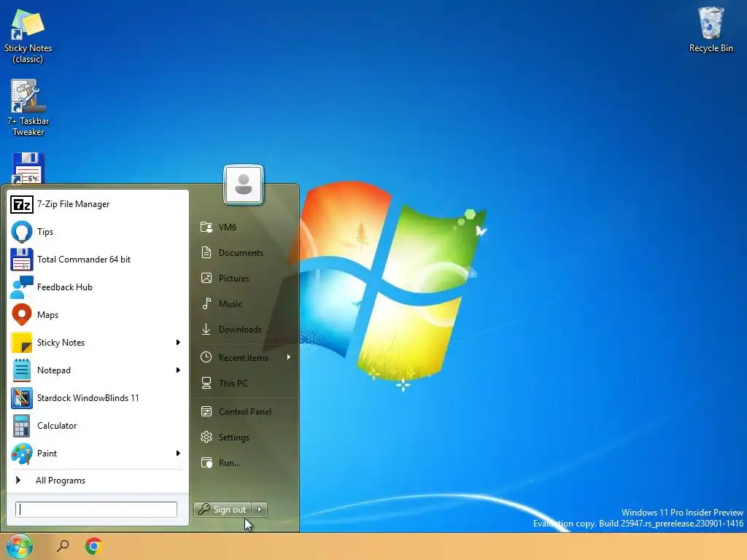Image resolution: width=747 pixels, height=560 pixels.
Task: Select Maps text entry
Action: pos(47,315)
